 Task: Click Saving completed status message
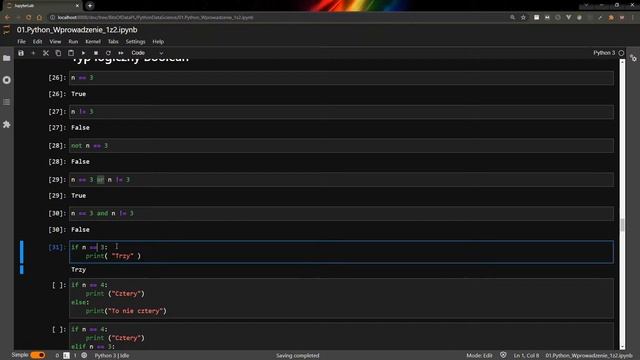(x=298, y=356)
